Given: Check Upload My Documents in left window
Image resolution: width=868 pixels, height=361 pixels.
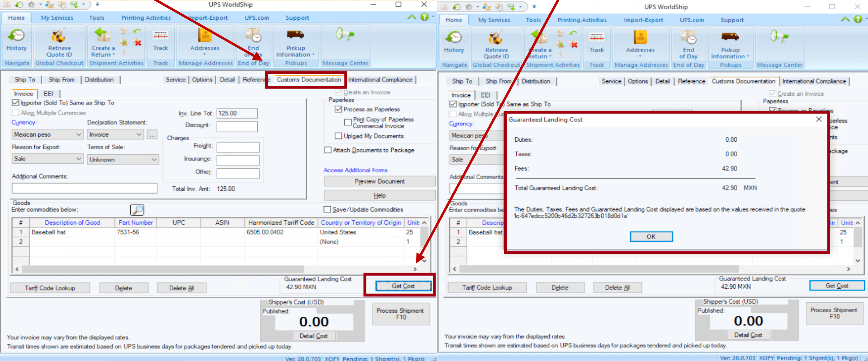Looking at the screenshot, I should (338, 136).
